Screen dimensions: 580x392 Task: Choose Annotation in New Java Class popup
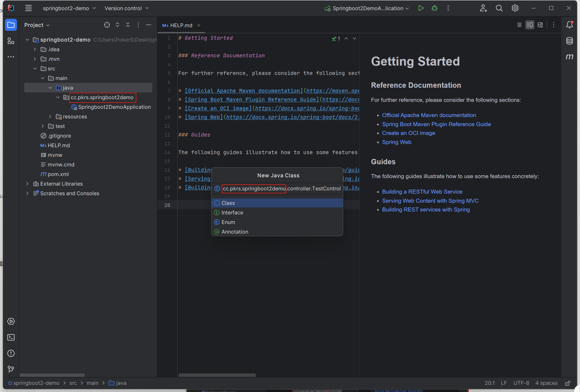(277, 232)
